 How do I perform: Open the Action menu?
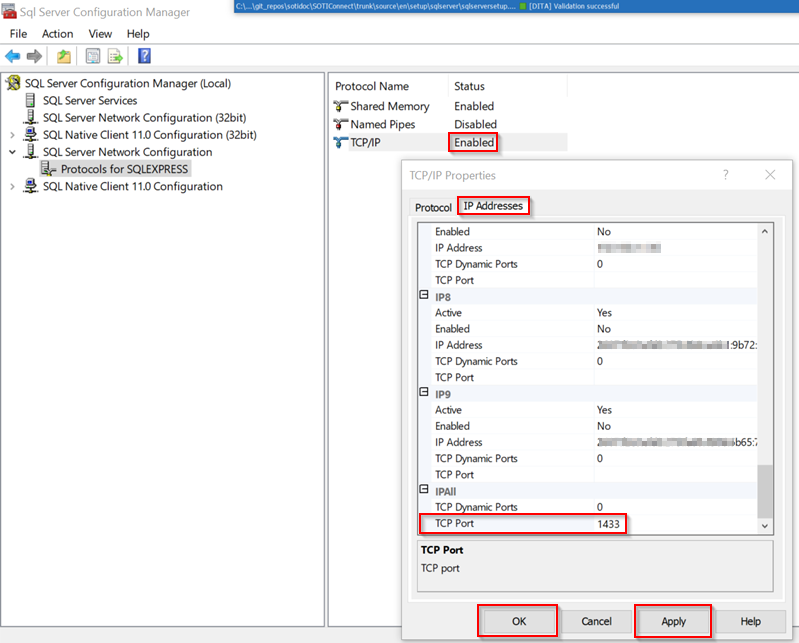pos(58,34)
